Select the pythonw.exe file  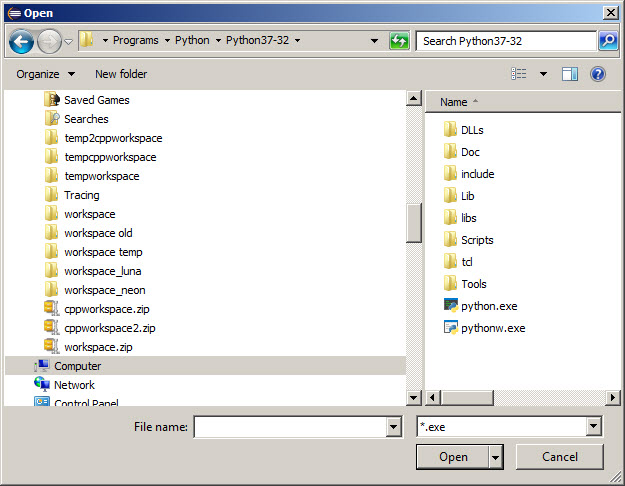pos(492,328)
